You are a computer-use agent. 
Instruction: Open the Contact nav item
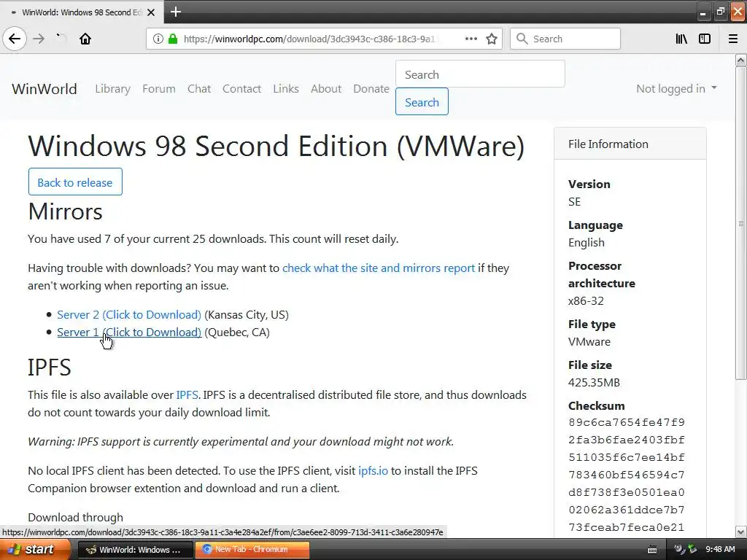(x=241, y=89)
